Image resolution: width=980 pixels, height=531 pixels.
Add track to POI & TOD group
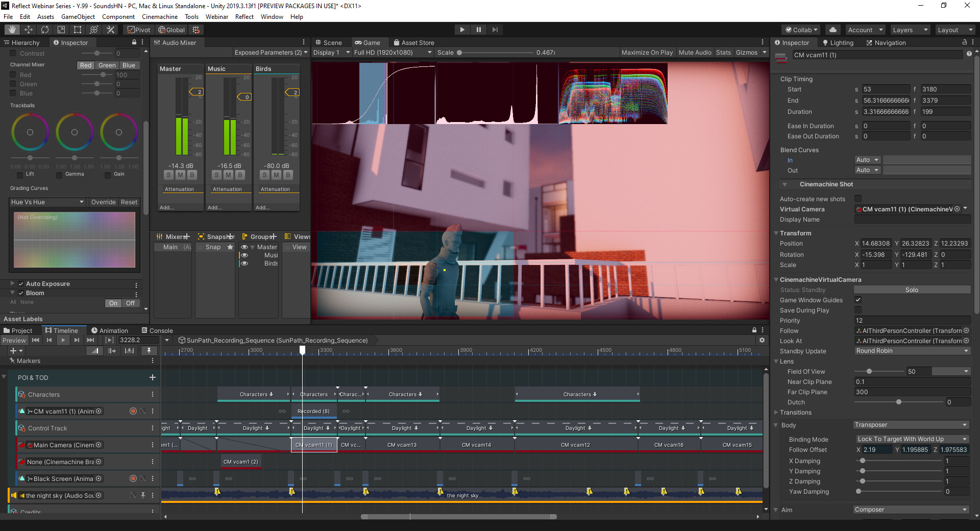point(152,377)
